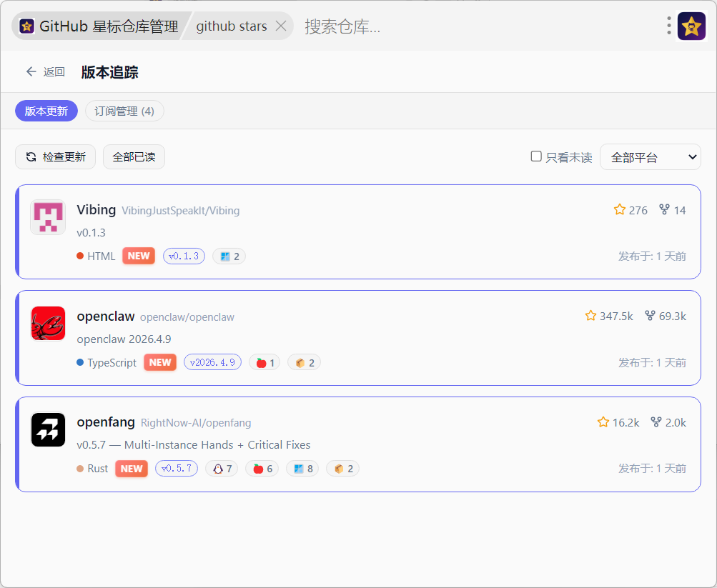Open the openfang repository avatar
Screen dimensions: 717x588
pyautogui.click(x=48, y=429)
